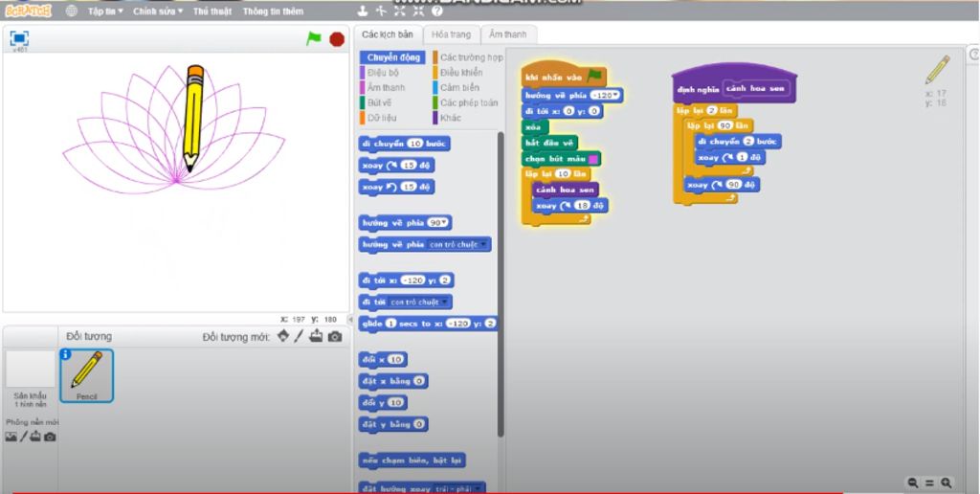
Task: Open Block help question mark tool
Action: (x=436, y=11)
